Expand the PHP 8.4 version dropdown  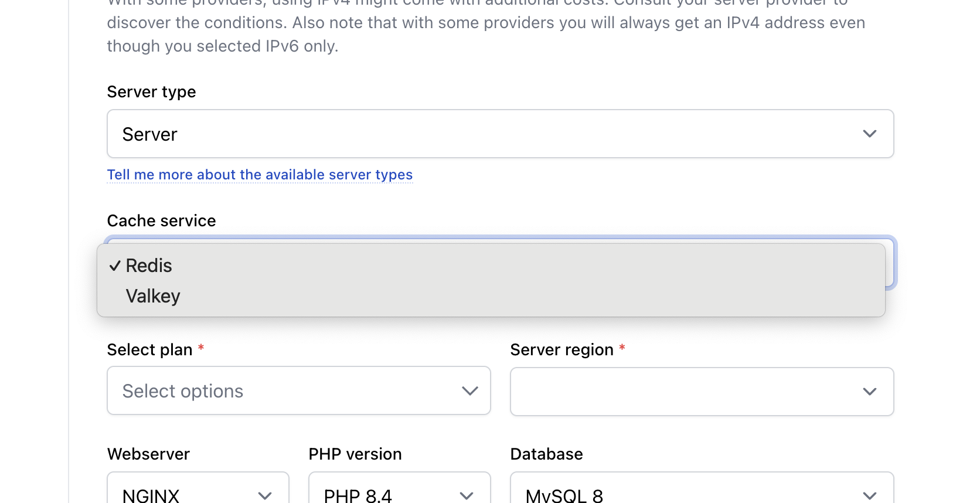pyautogui.click(x=400, y=488)
